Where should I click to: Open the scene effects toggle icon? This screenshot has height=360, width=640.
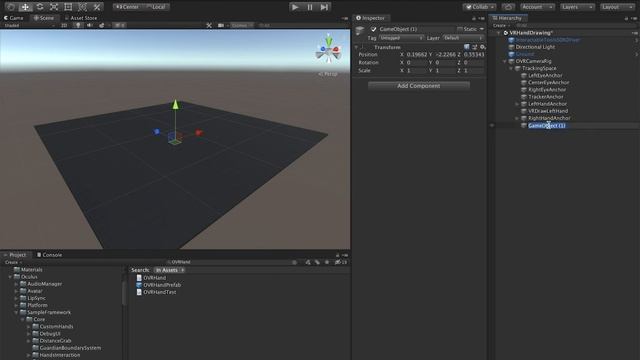coord(102,25)
